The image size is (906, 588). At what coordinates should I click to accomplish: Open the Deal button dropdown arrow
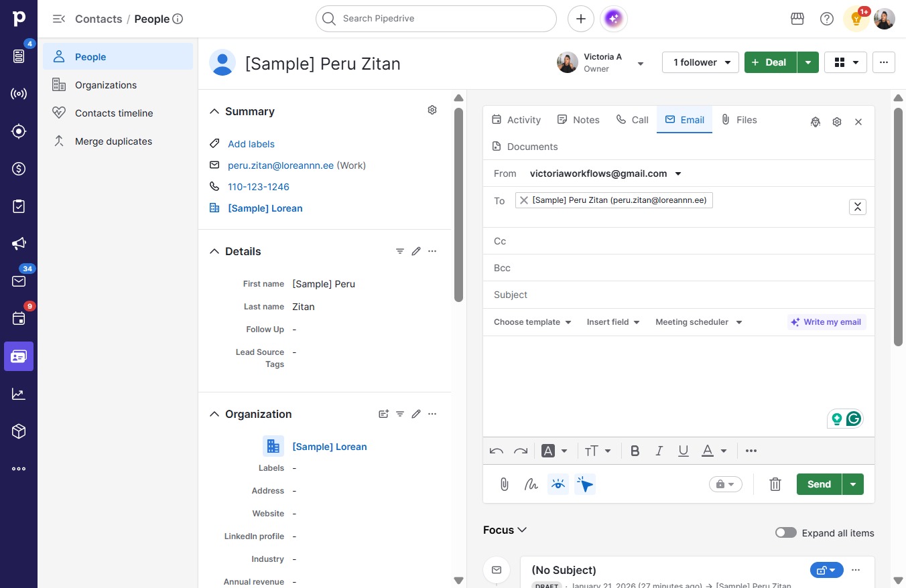pos(808,62)
